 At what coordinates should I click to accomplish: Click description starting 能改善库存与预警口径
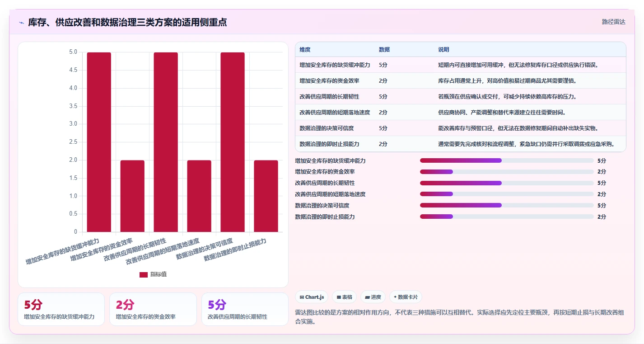tap(518, 128)
